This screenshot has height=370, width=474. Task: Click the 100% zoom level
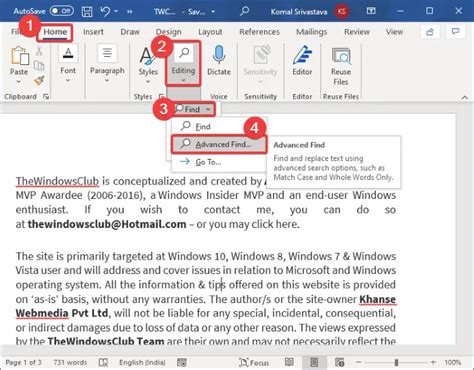pyautogui.click(x=453, y=362)
